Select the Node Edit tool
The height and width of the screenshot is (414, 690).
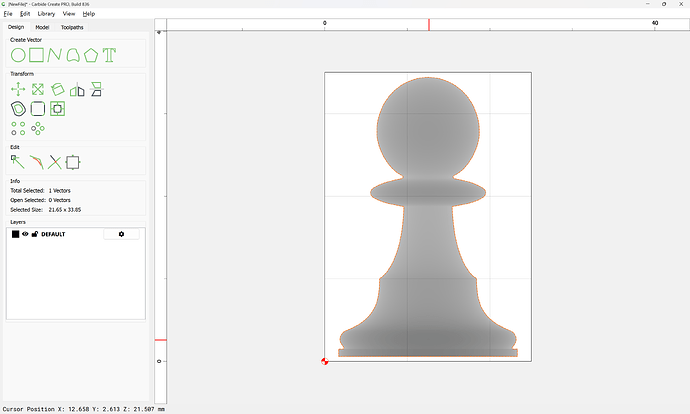pos(18,161)
